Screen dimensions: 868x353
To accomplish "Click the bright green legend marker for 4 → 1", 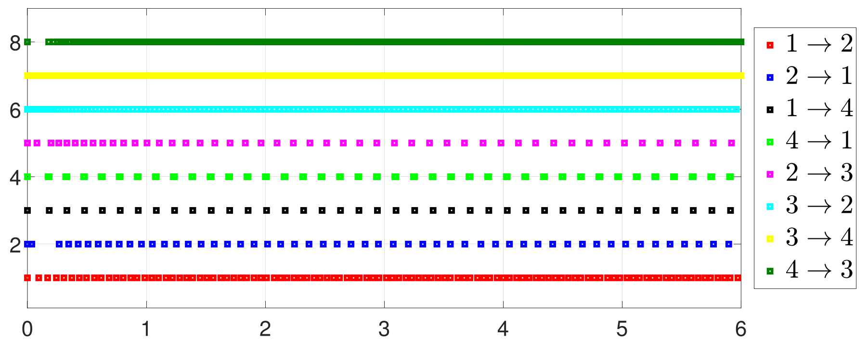I will (x=770, y=142).
